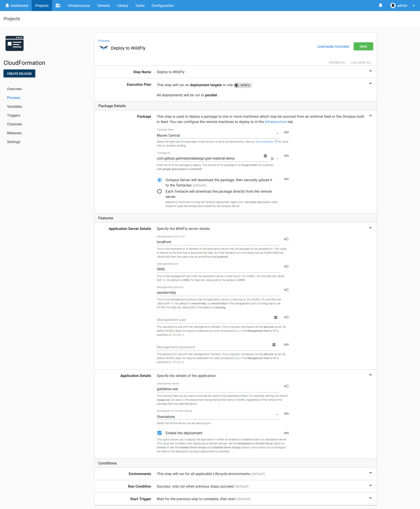
Task: Select Variables in the project sidebar
Action: click(15, 106)
